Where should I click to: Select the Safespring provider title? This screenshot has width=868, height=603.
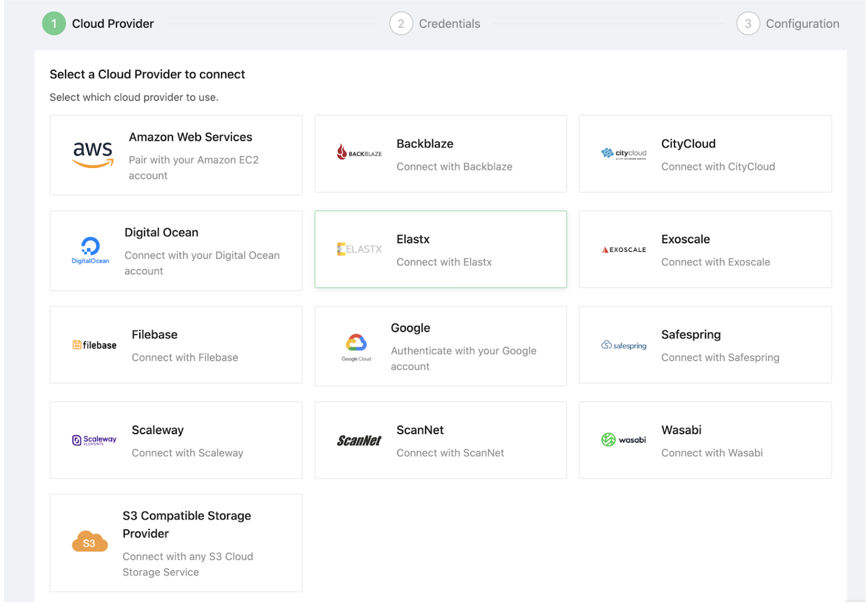pyautogui.click(x=690, y=335)
